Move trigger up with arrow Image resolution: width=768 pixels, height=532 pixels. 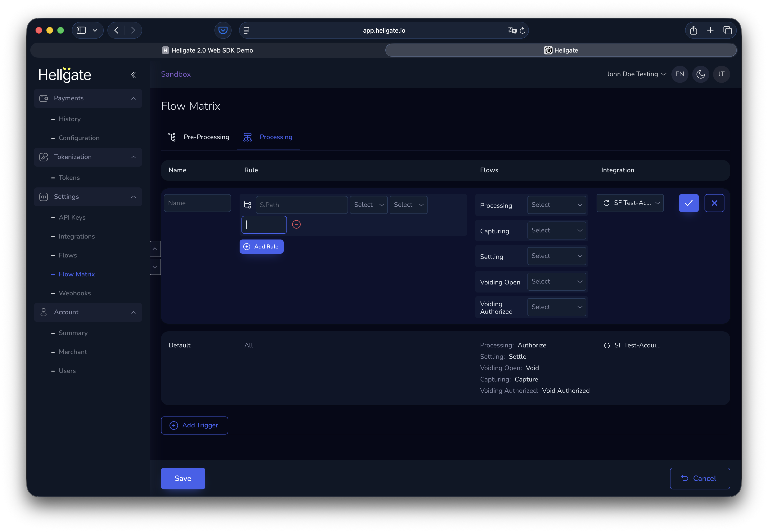[x=155, y=249]
